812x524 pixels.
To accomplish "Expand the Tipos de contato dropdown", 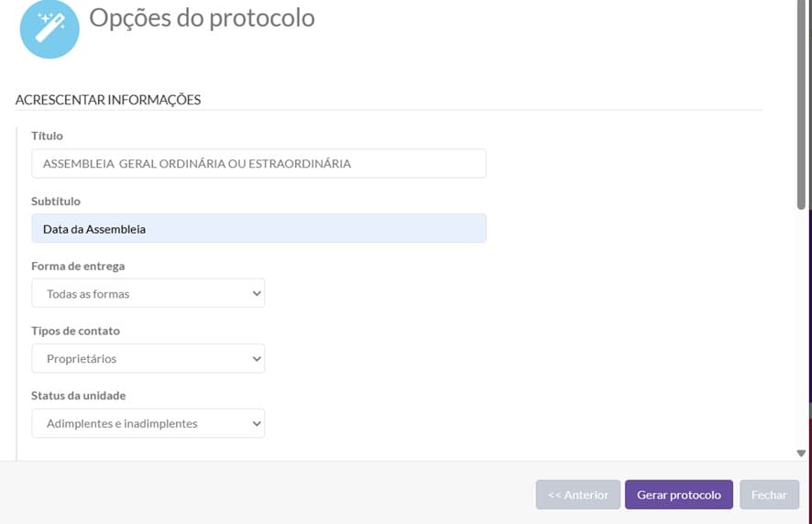I will [x=148, y=359].
